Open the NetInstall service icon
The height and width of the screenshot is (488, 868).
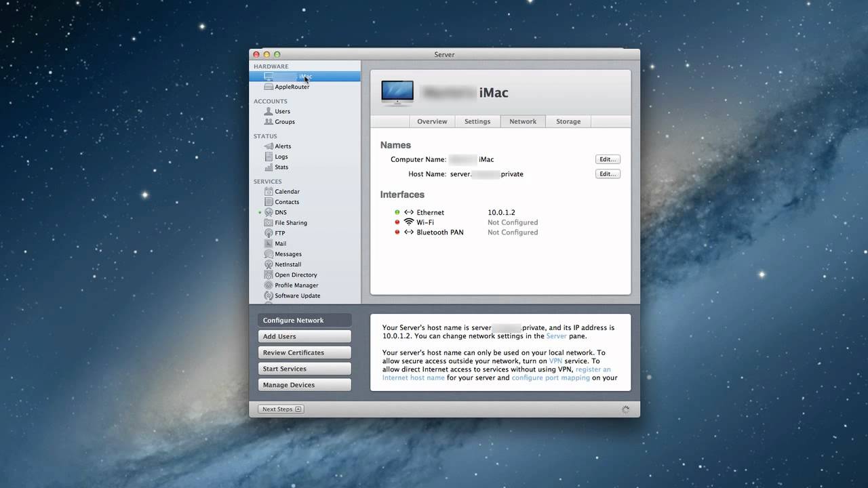coord(269,264)
